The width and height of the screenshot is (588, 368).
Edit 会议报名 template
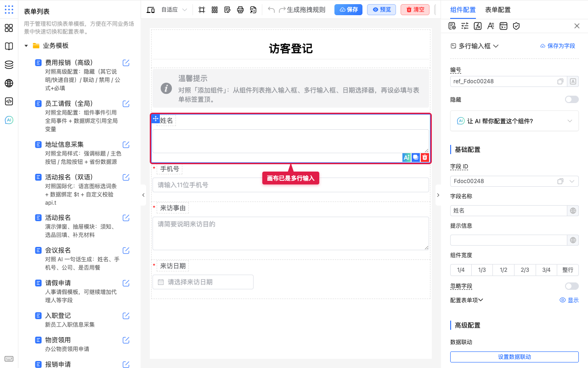point(126,251)
